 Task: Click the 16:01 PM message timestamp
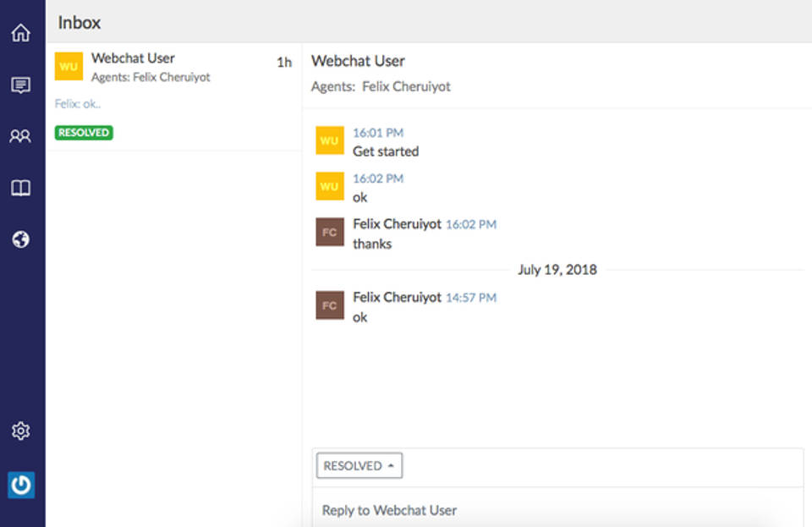pyautogui.click(x=378, y=133)
